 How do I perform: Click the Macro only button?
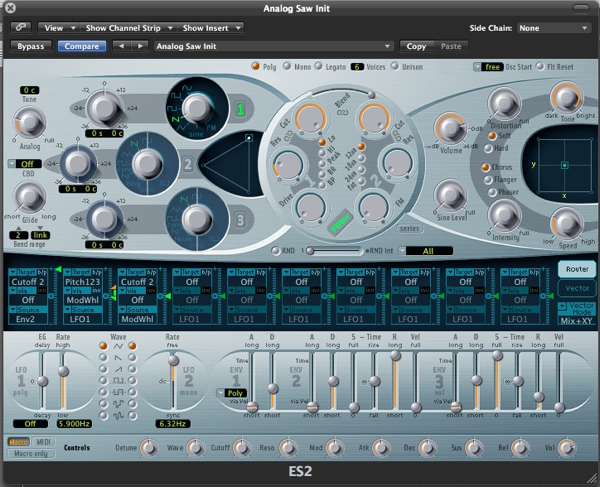pos(31,454)
